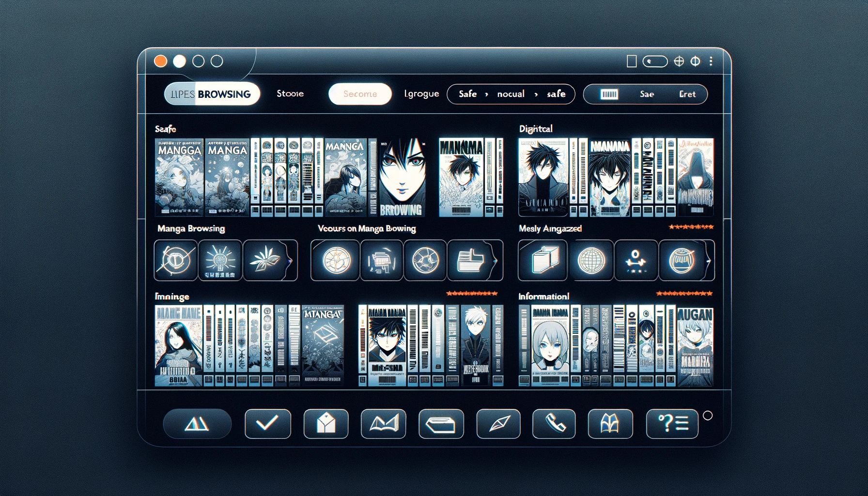Expand the arrow right of Vcours on Manga Bowing icons
The width and height of the screenshot is (868, 496).
tap(496, 261)
